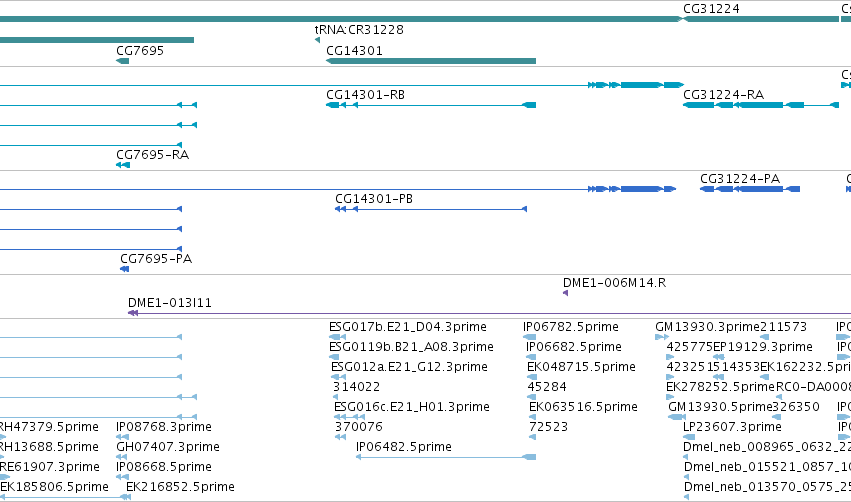Image resolution: width=851 pixels, height=502 pixels.
Task: Click the CG7695-RA transcript label
Action: (x=153, y=155)
